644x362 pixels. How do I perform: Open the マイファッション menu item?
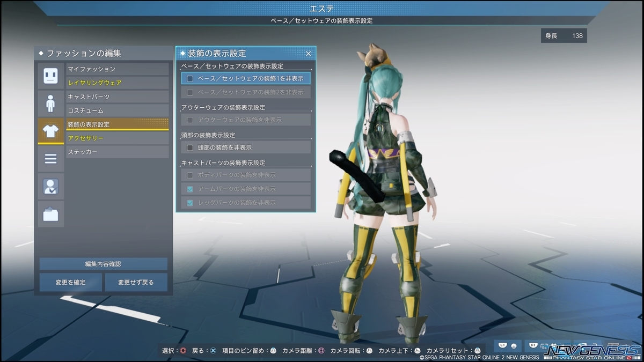pyautogui.click(x=117, y=69)
